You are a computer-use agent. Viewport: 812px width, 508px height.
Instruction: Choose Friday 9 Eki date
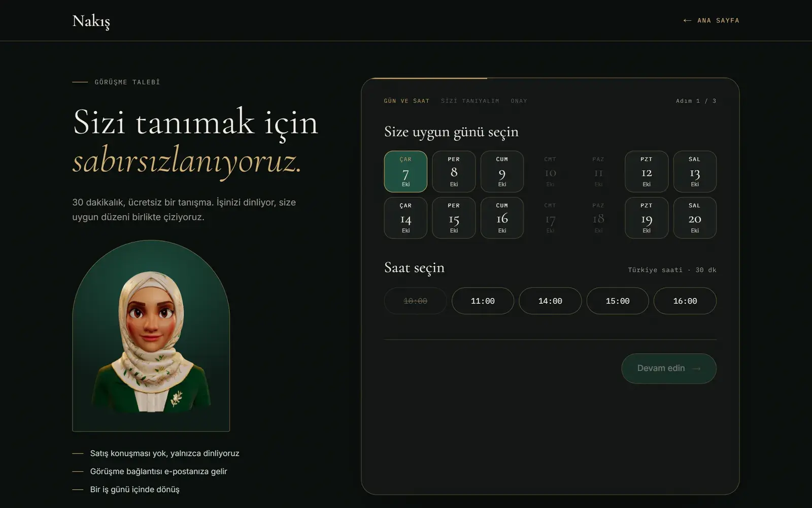point(502,172)
